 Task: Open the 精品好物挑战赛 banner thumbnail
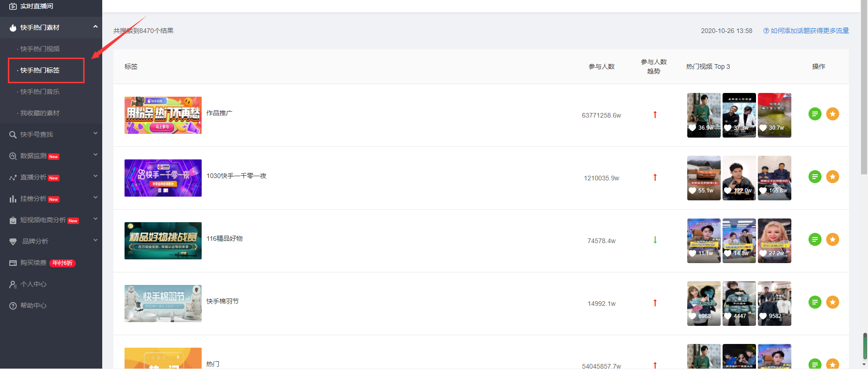click(x=163, y=241)
